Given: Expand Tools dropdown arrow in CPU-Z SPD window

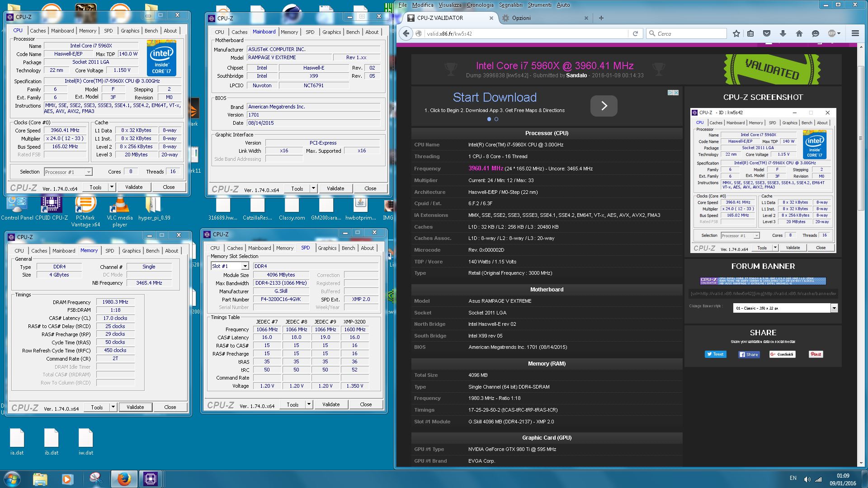Looking at the screenshot, I should tap(309, 404).
